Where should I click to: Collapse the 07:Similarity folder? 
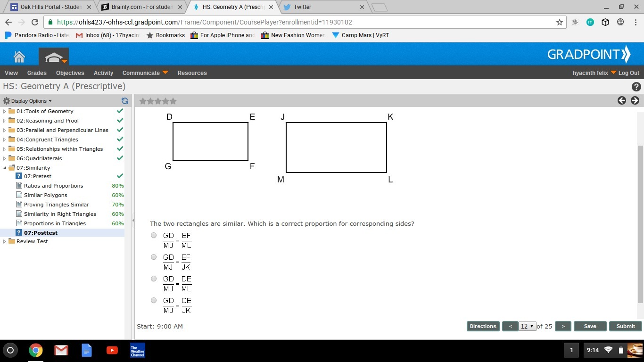pos(5,168)
